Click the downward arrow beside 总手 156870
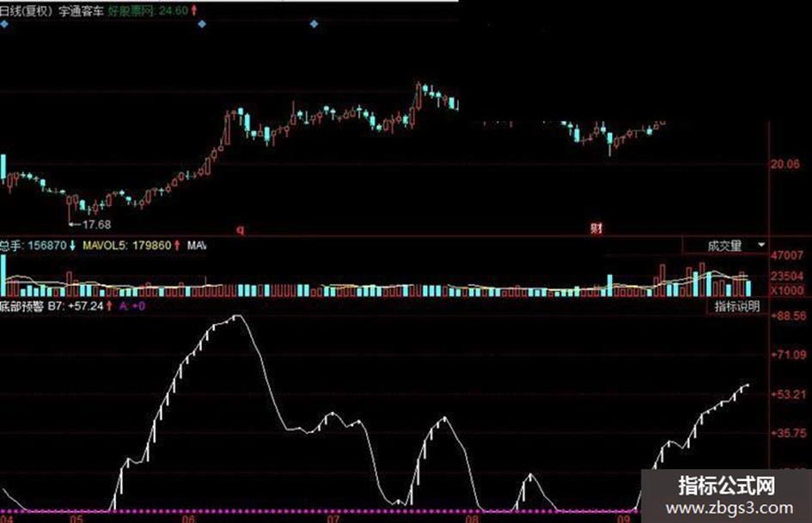Screen dimensions: 812x523 point(72,246)
